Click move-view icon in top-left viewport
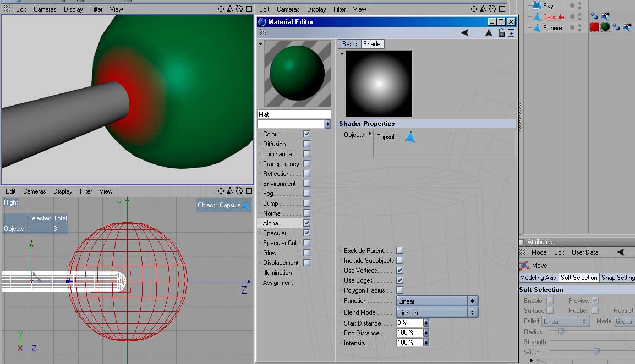Viewport: 635px width, 364px height. [221, 9]
